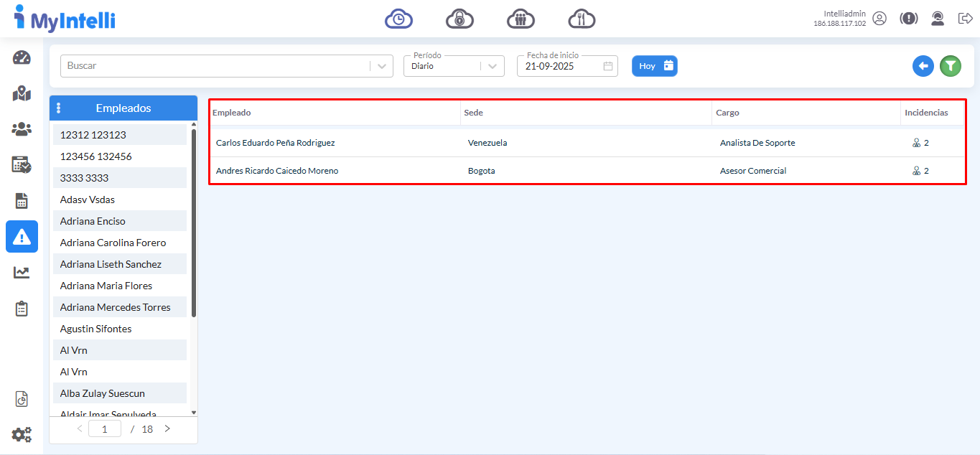
Task: Go to next employees list page
Action: 167,429
